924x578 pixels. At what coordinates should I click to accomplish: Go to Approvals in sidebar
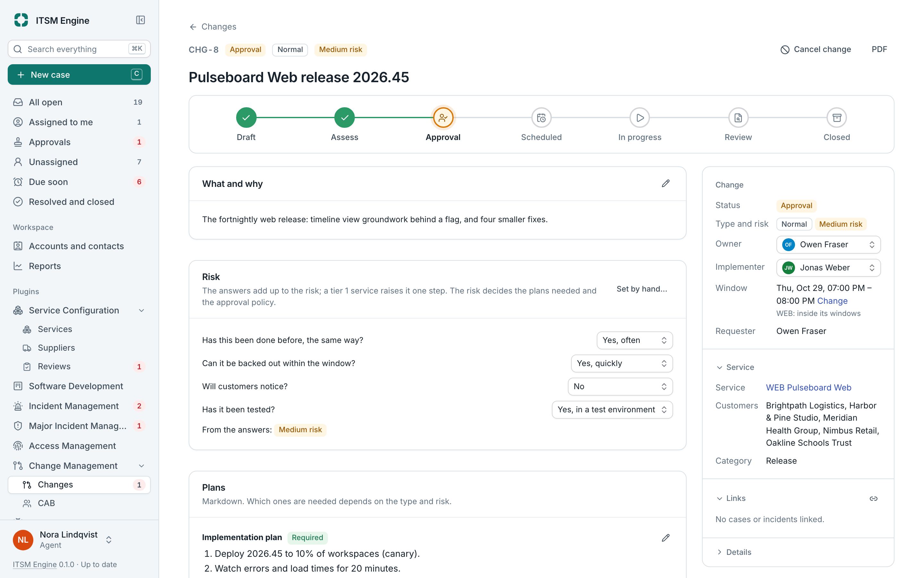(x=79, y=142)
